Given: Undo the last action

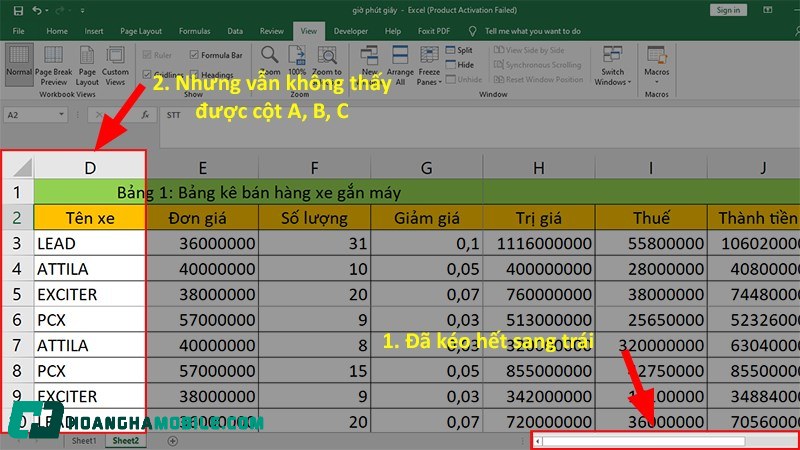Looking at the screenshot, I should pyautogui.click(x=36, y=10).
